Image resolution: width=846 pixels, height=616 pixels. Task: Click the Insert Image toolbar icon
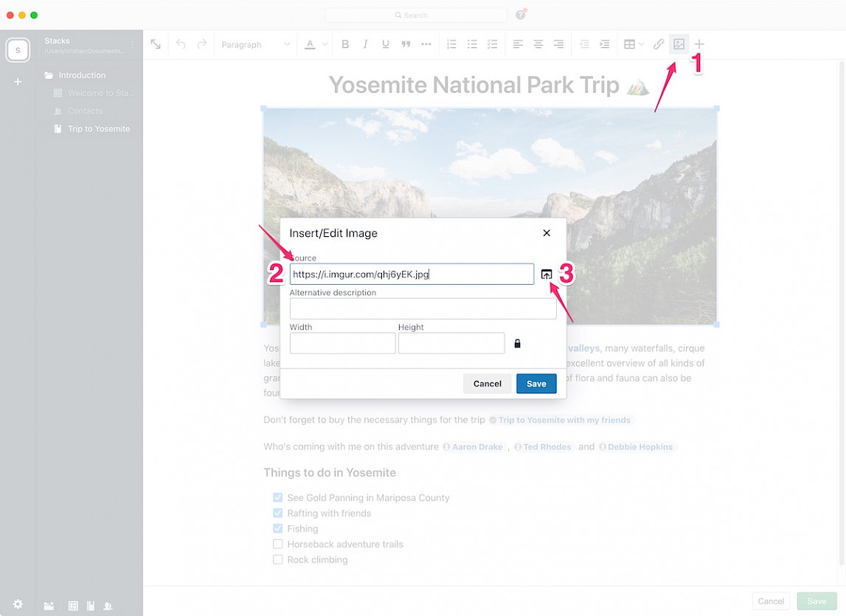coord(679,44)
